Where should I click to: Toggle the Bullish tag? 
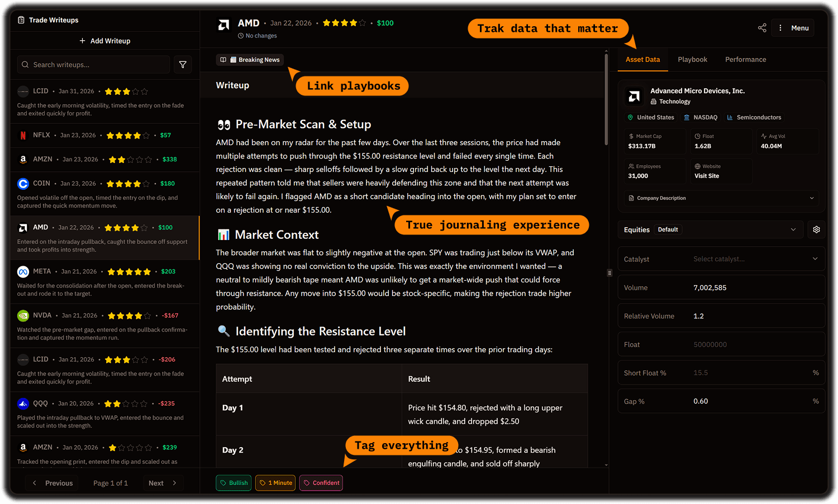click(234, 483)
